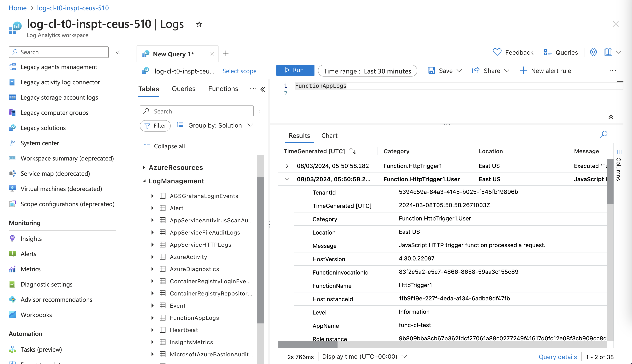Collapse the query editor with the double chevron
Screen dimensions: 632x364
(610, 117)
